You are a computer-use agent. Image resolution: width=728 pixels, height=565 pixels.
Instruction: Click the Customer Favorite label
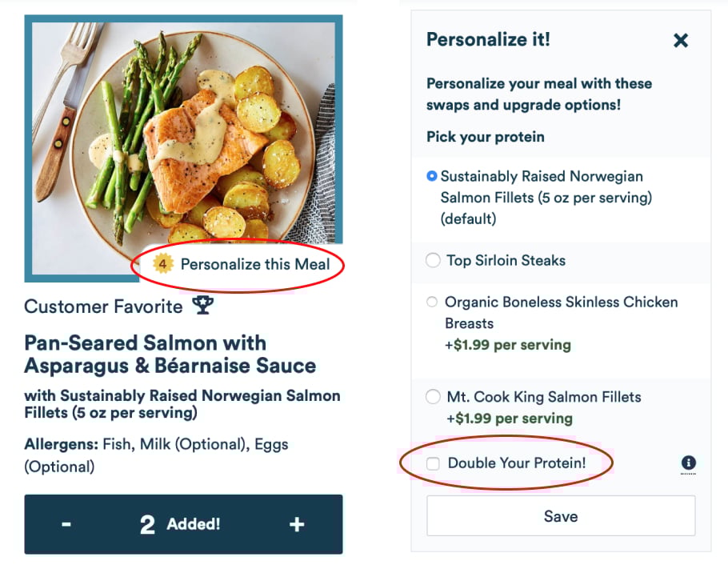104,307
